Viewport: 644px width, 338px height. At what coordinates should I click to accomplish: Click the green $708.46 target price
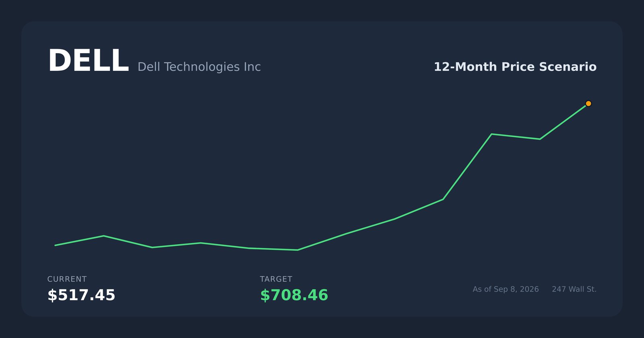tap(294, 295)
